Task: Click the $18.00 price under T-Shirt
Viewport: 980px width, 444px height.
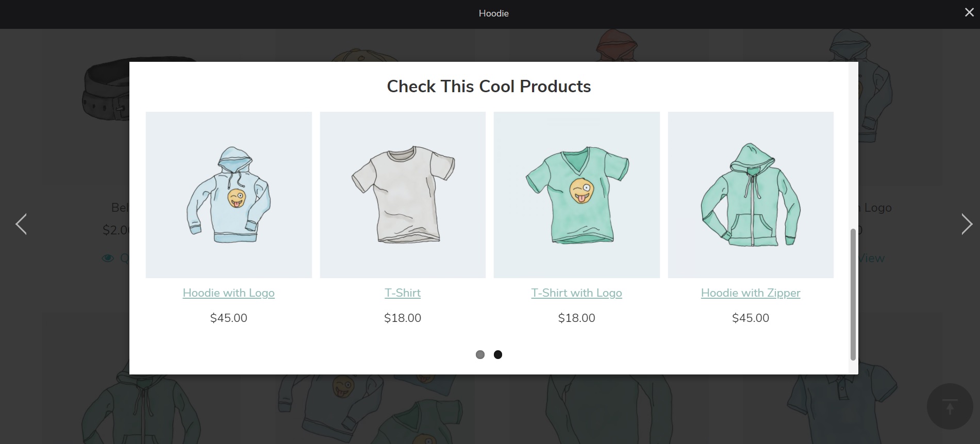Action: tap(403, 318)
